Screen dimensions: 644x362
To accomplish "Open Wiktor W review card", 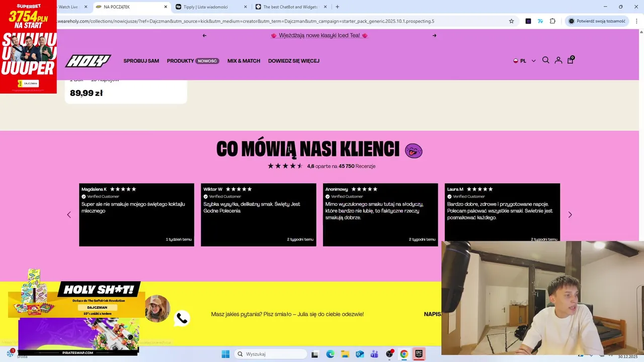I will click(259, 215).
